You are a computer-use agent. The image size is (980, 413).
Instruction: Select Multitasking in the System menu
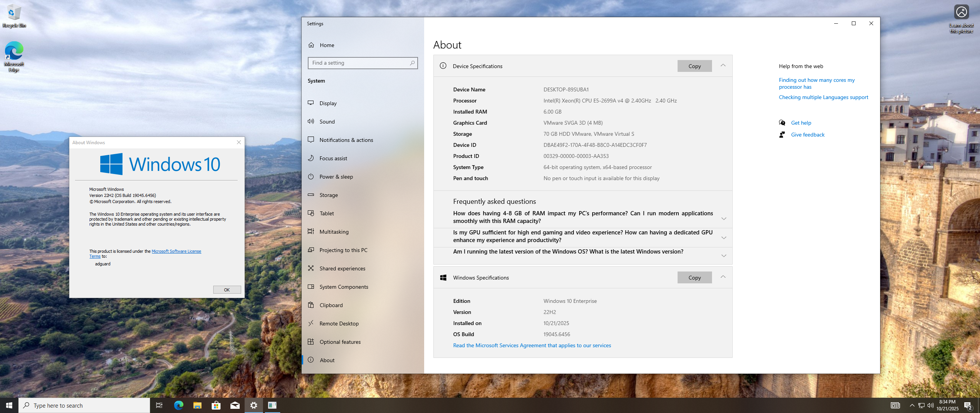click(x=334, y=232)
